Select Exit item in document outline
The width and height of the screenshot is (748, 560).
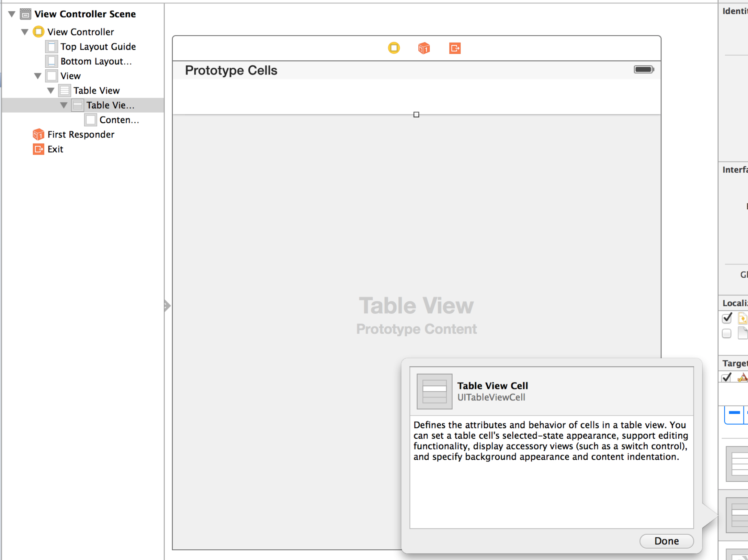click(x=55, y=149)
